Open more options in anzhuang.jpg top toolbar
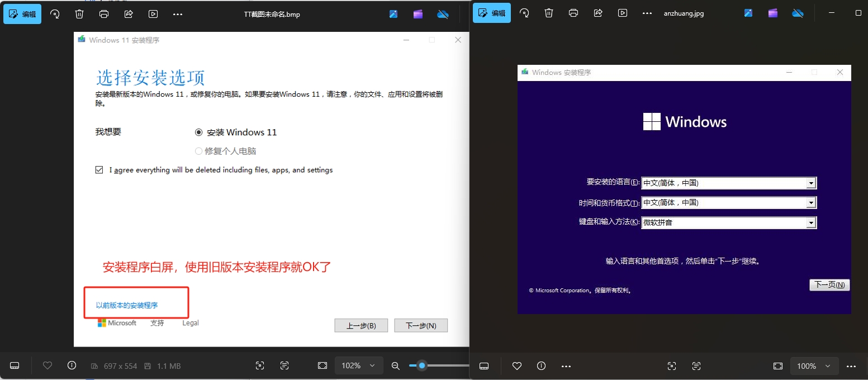 coord(647,13)
